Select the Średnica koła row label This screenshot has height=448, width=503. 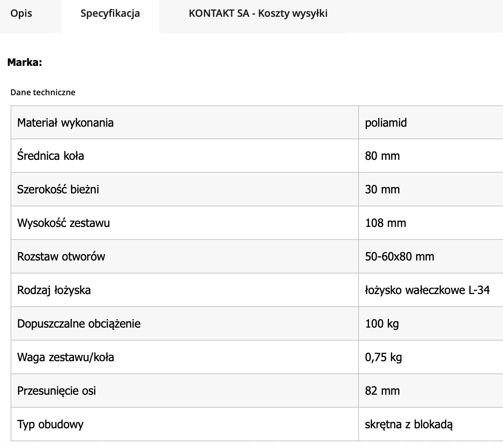(x=51, y=156)
